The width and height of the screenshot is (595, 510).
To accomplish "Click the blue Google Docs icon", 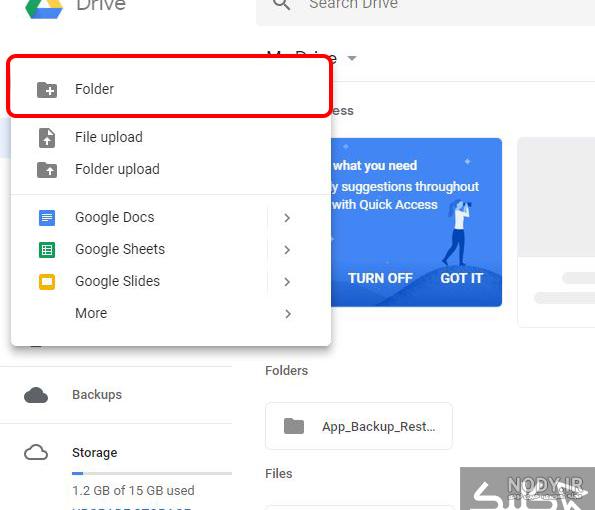I will point(47,218).
